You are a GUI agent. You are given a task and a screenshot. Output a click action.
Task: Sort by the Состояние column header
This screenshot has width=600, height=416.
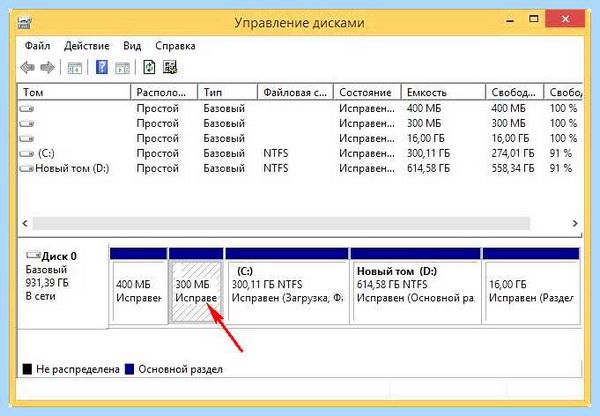click(367, 92)
